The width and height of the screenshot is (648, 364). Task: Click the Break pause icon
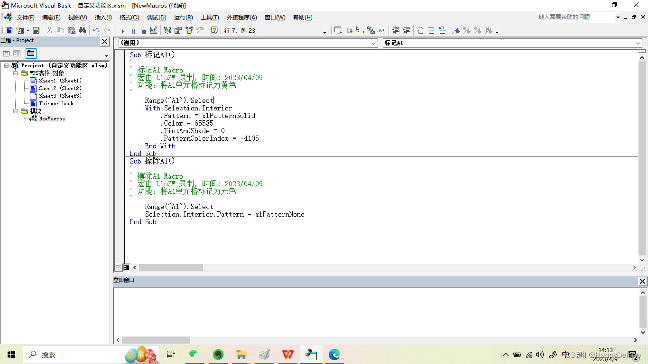point(133,31)
